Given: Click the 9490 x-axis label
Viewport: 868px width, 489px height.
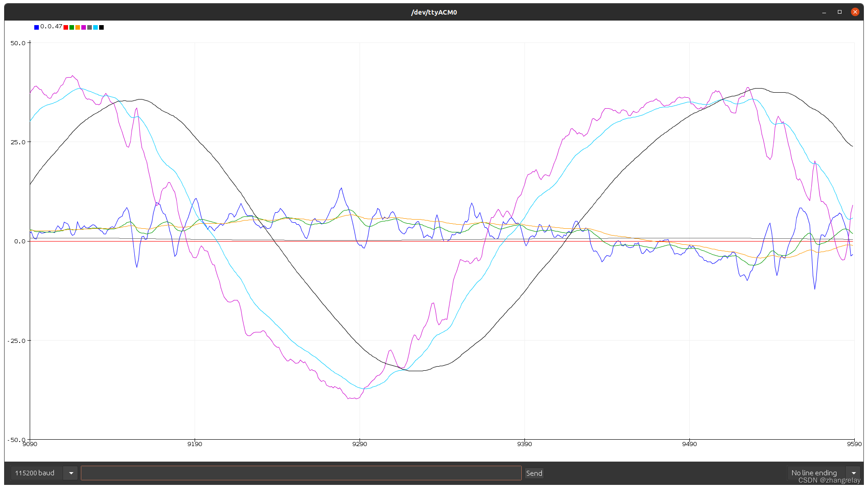Looking at the screenshot, I should click(689, 444).
